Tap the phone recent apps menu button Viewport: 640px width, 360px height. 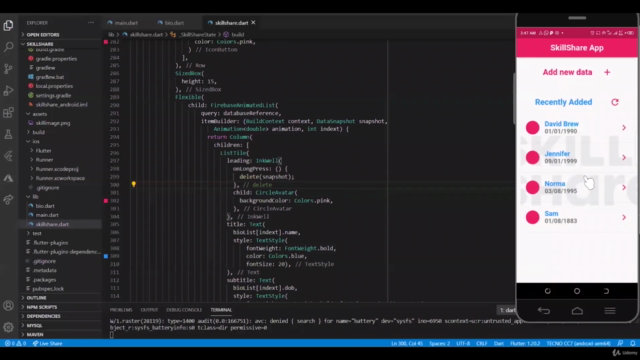610,311
